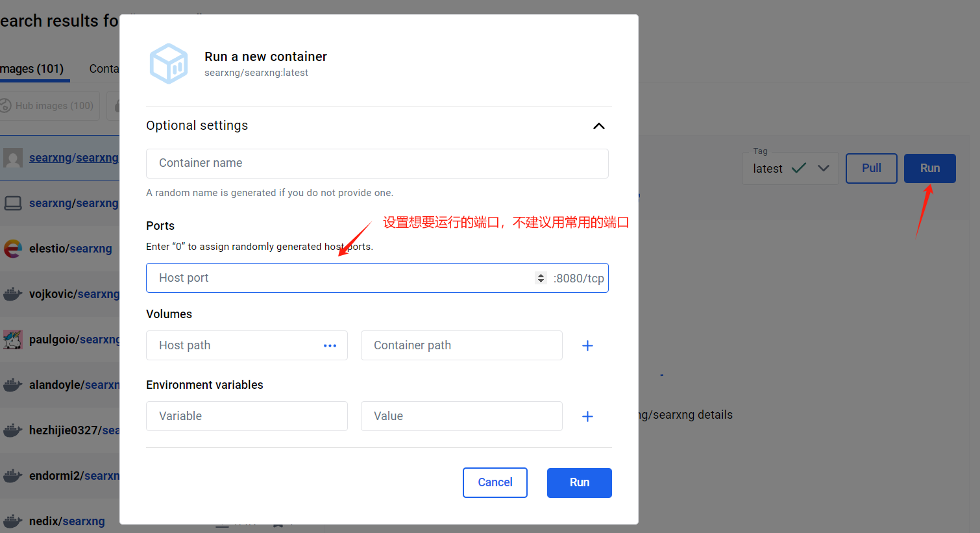Open the Tag dropdown showing latest

click(x=824, y=168)
